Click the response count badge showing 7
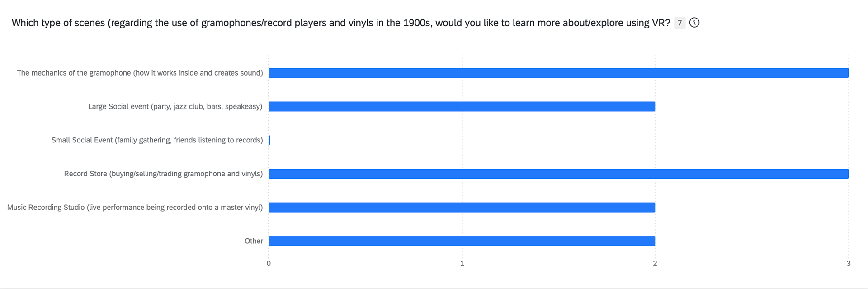The width and height of the screenshot is (868, 289). pyautogui.click(x=679, y=23)
